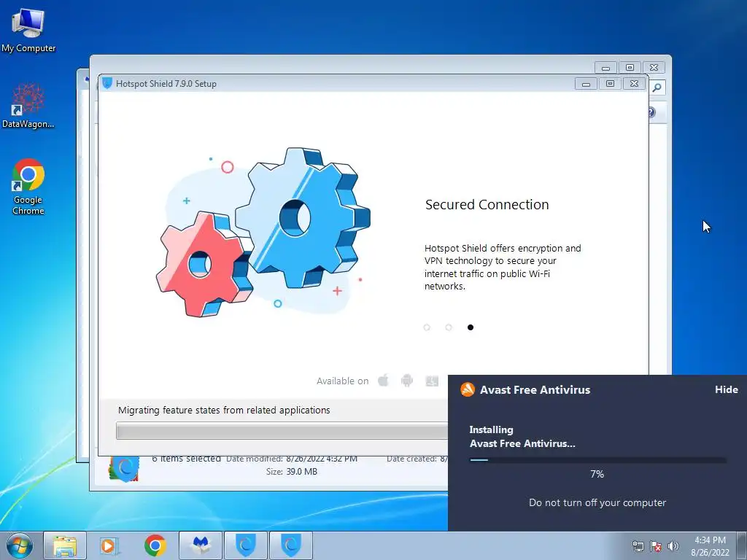The height and width of the screenshot is (560, 747).
Task: Open My Computer desktop icon
Action: (28, 30)
